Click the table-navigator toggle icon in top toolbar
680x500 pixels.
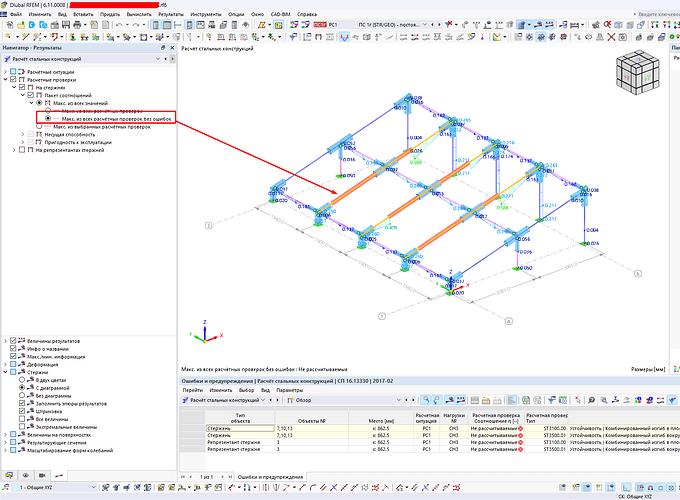coord(167,25)
